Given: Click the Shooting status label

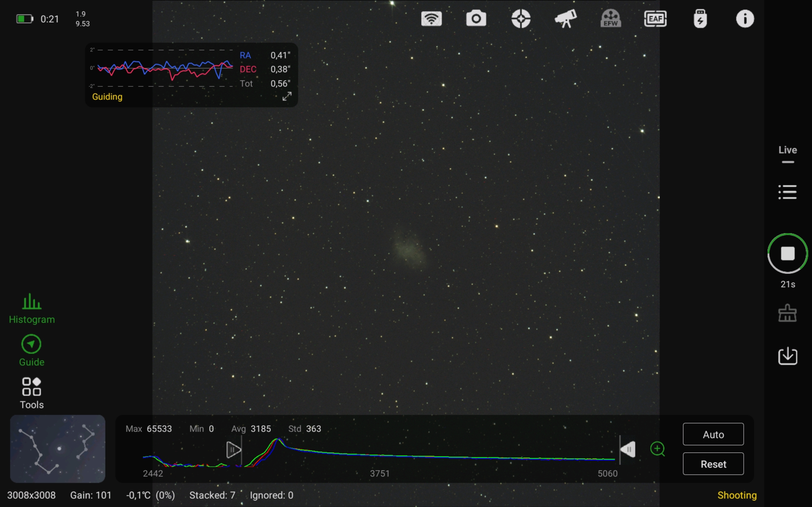Looking at the screenshot, I should tap(737, 495).
